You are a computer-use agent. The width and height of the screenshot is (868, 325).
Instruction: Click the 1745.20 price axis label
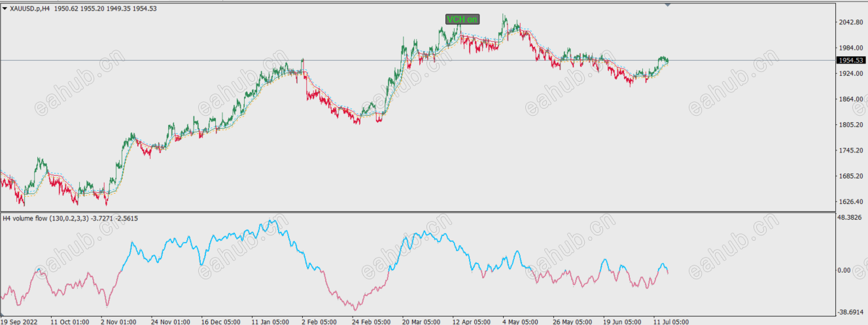[x=850, y=150]
